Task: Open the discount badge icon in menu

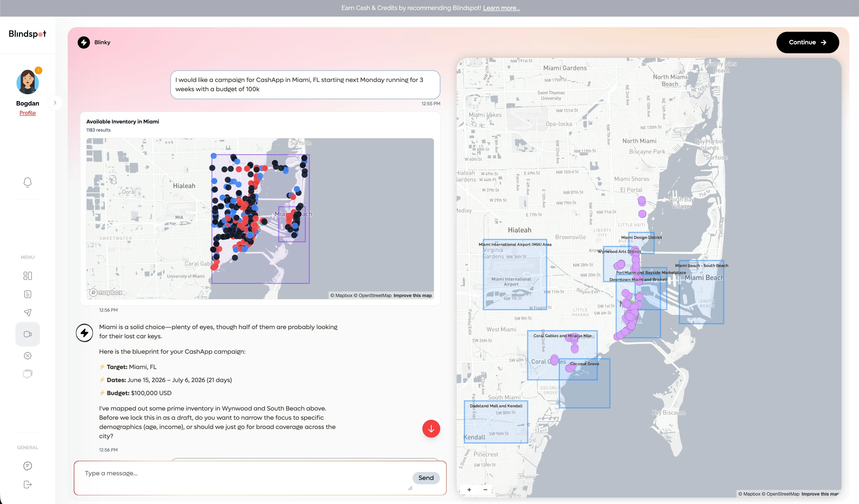Action: coord(28,355)
